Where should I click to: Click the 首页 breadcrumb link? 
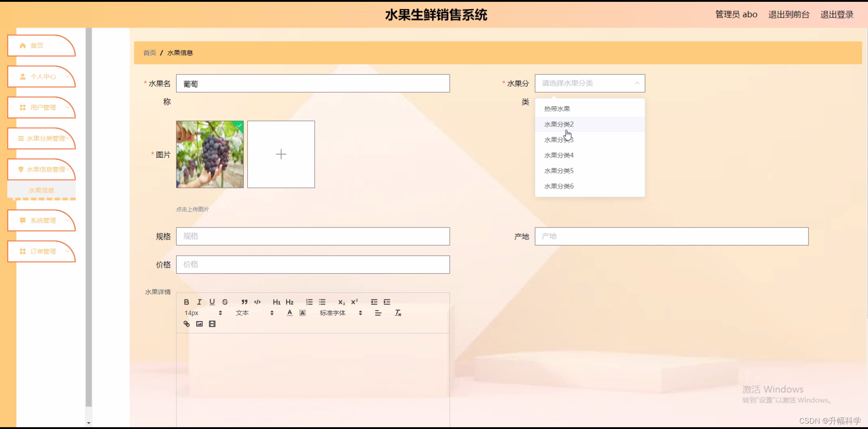coord(149,52)
